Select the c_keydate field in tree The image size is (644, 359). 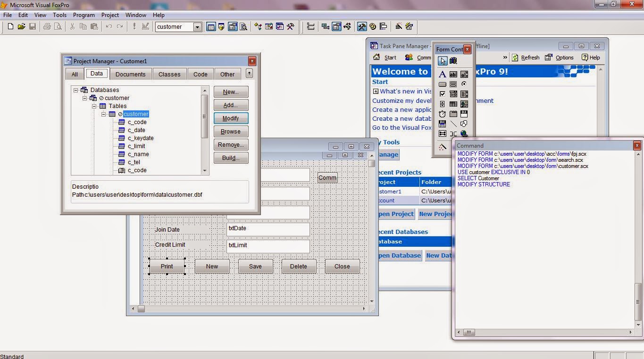(x=141, y=138)
